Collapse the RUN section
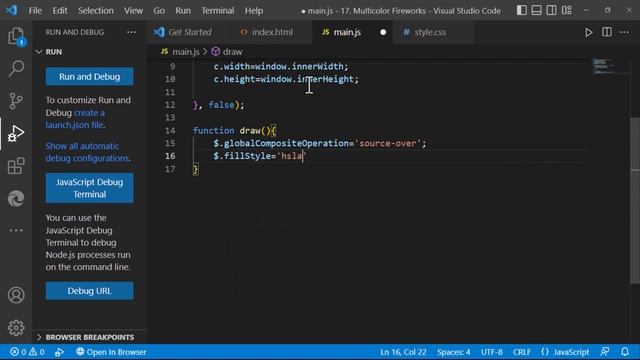The width and height of the screenshot is (640, 360). (90, 52)
